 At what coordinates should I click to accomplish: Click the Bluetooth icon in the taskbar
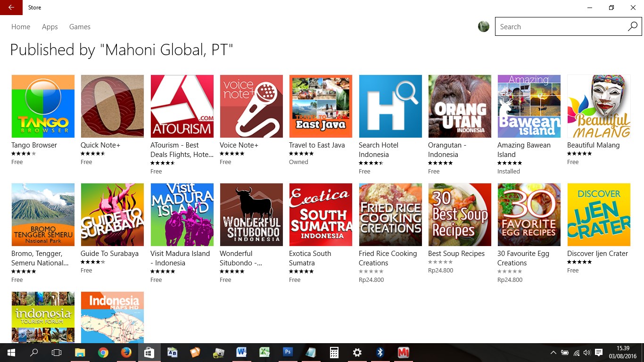(x=380, y=353)
